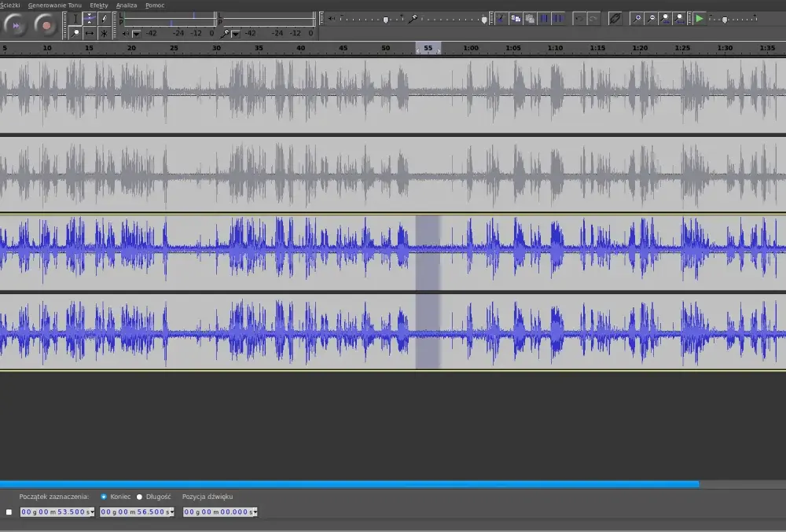Click the Zoom Out magnifier icon
Screen dimensions: 786x532
click(x=651, y=19)
